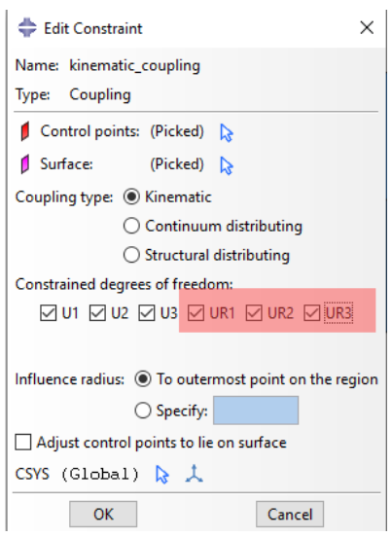Viewport: 392px width, 537px height.
Task: Toggle the U2 checkbox
Action: point(97,313)
